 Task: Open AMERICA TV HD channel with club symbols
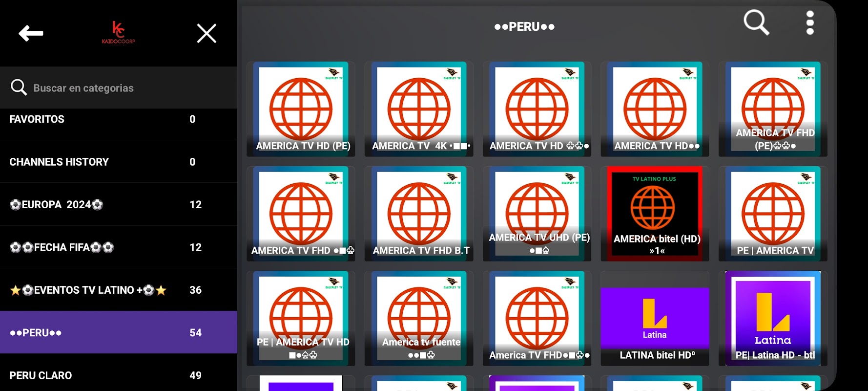point(537,109)
